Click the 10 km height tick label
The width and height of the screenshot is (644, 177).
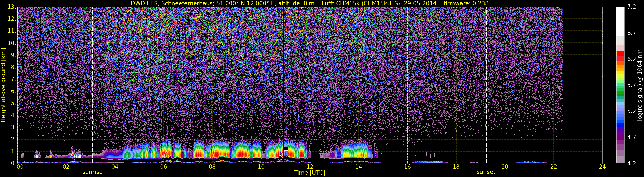click(x=12, y=43)
